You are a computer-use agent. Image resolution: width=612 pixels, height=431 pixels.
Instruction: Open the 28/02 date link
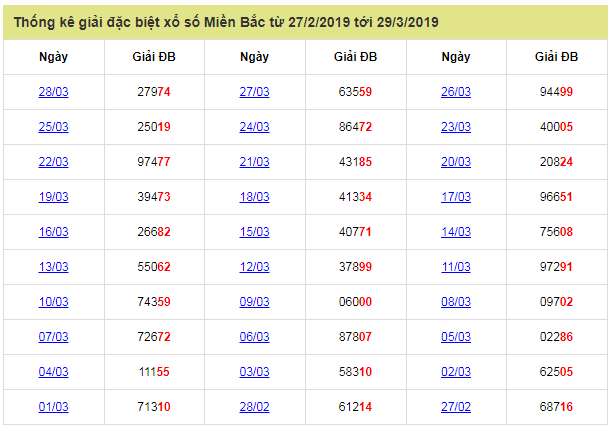coord(255,407)
